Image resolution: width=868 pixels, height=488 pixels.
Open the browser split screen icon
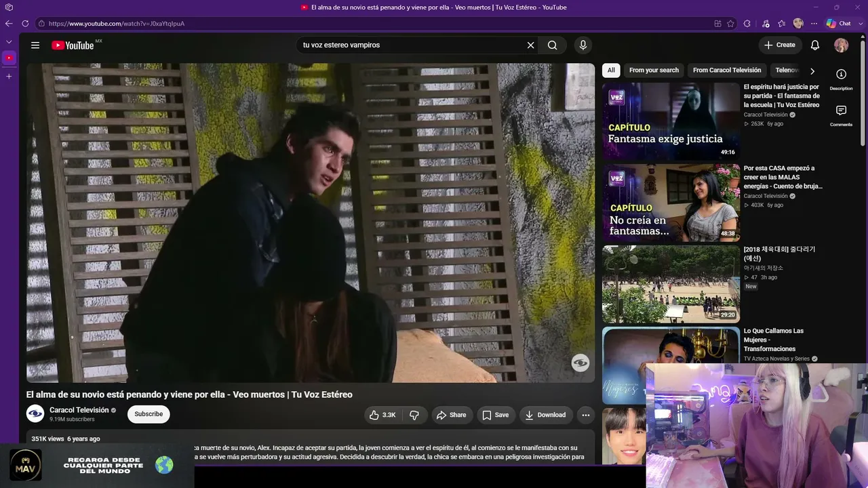[717, 23]
